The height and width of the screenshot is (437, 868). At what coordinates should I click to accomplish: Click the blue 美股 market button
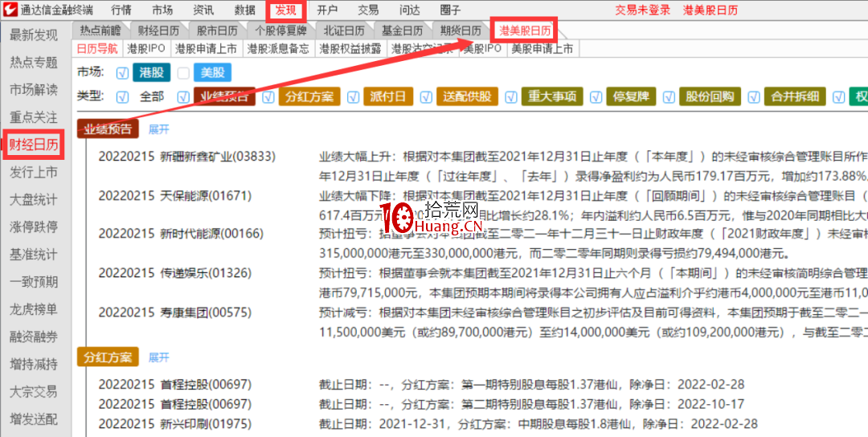(212, 72)
